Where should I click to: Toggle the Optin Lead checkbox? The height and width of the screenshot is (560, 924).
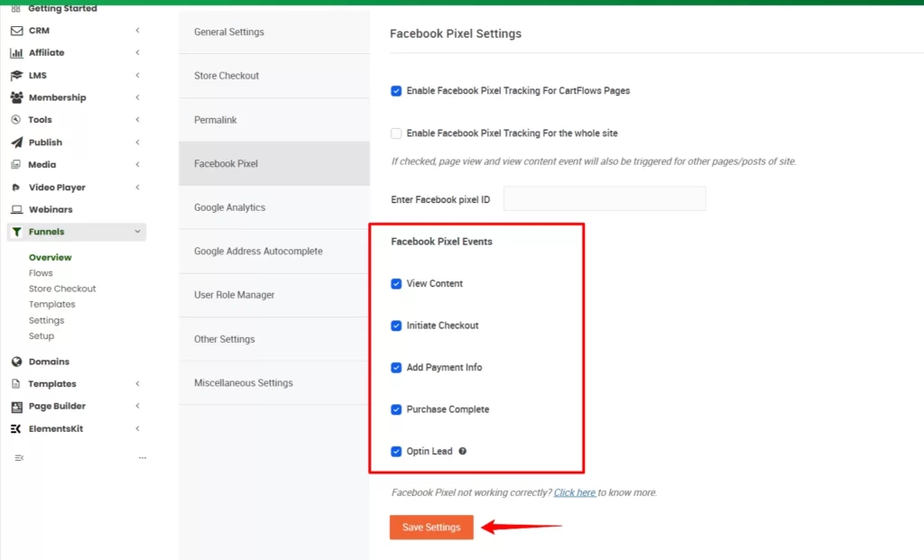(x=396, y=452)
